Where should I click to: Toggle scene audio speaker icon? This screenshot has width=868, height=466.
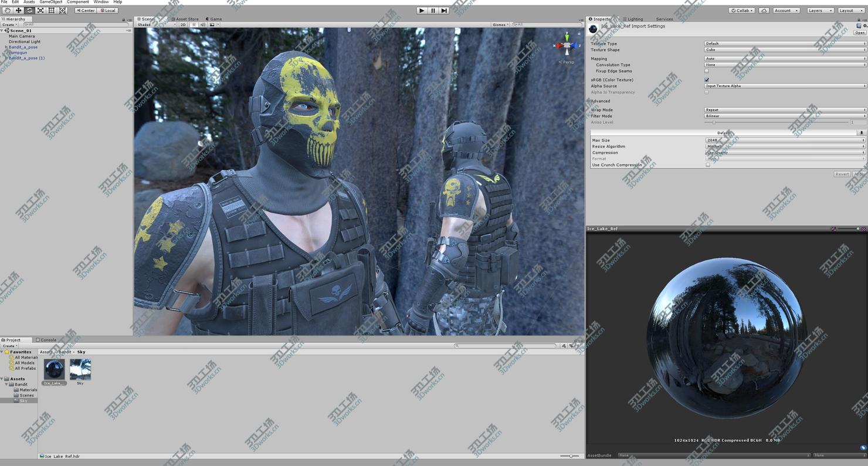(203, 25)
